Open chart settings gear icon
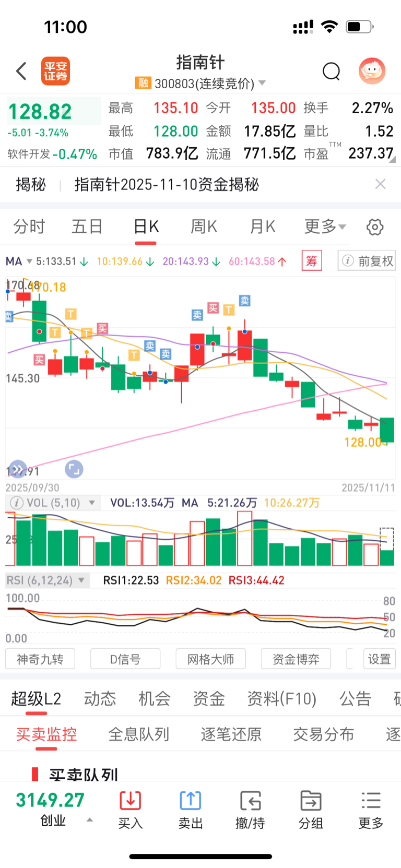The width and height of the screenshot is (401, 868). (x=375, y=227)
